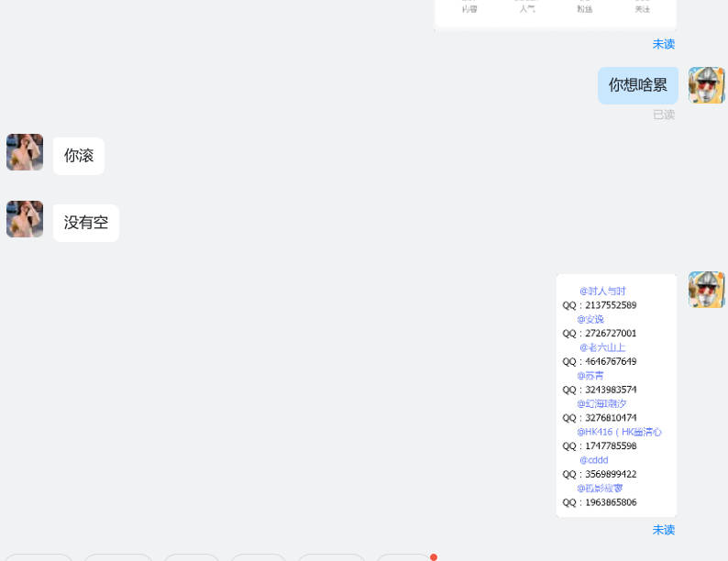The image size is (728, 561).
Task: Open contact profile picture next to 没有空
Action: coord(25,219)
